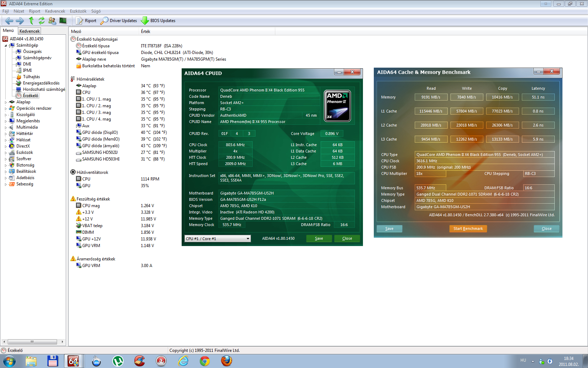Image resolution: width=588 pixels, height=368 pixels.
Task: Click the AMD Phenom II logo in the CPUID window
Action: [337, 106]
